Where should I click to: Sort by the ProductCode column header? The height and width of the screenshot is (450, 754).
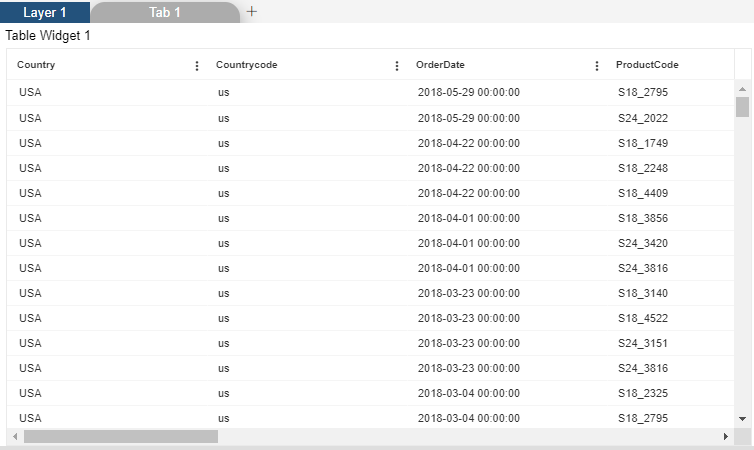click(647, 65)
